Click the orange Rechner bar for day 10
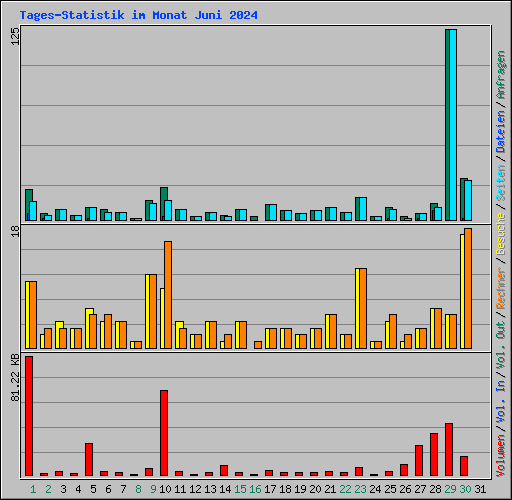This screenshot has width=512, height=500. 168,295
